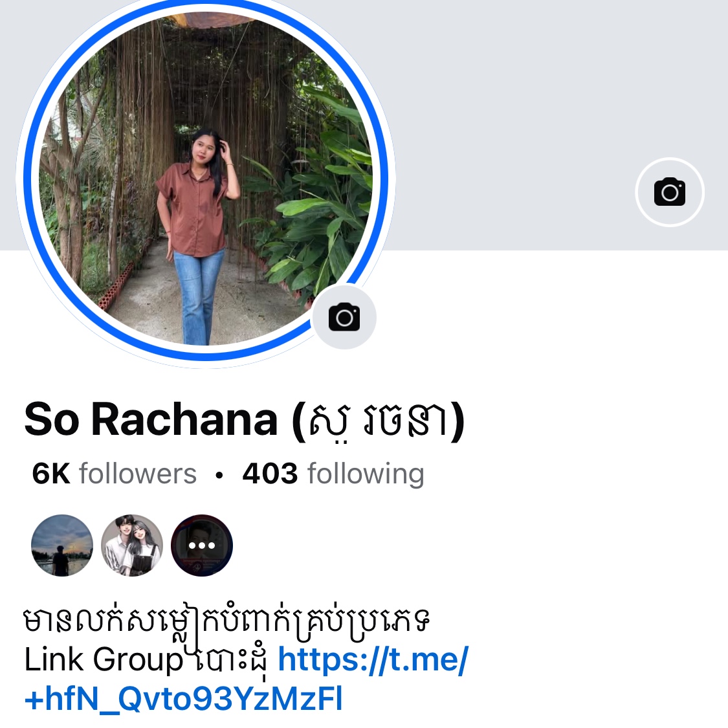Tap the cover photo camera icon
Image resolution: width=728 pixels, height=728 pixels.
(670, 192)
